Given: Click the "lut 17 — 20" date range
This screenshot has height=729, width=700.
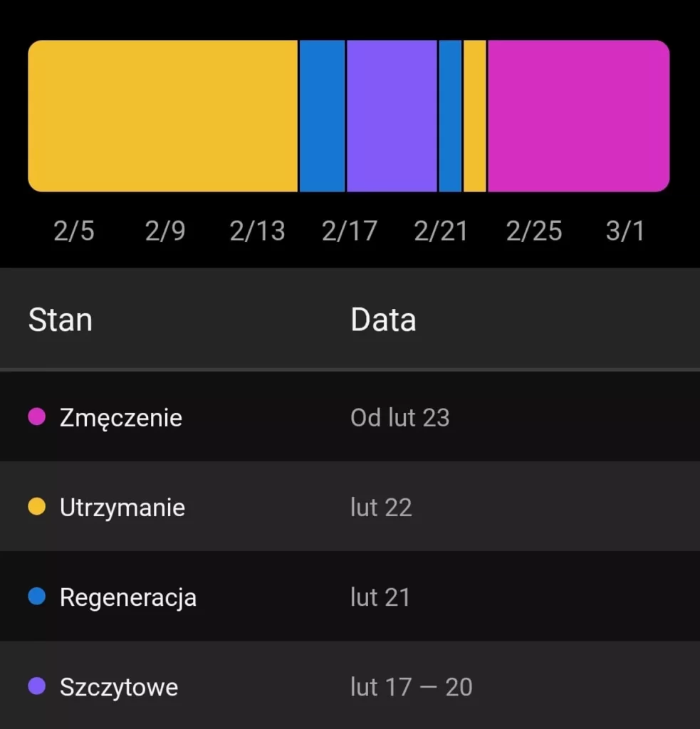Looking at the screenshot, I should coord(411,687).
